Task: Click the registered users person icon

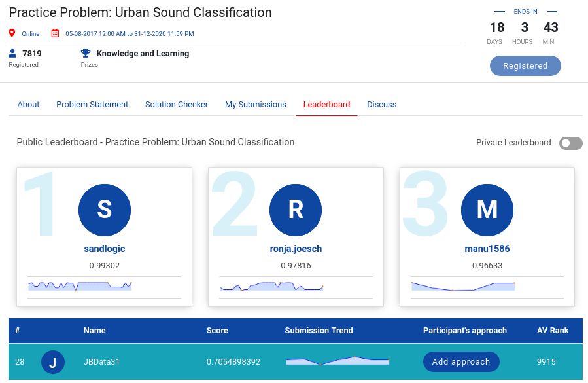Action: tap(12, 53)
